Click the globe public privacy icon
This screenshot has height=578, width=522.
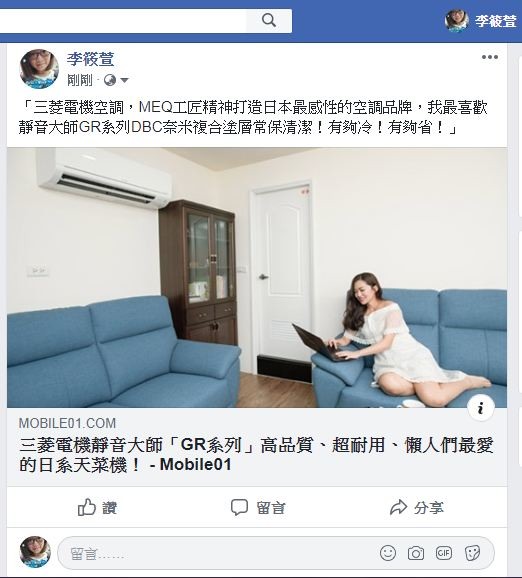(x=110, y=80)
